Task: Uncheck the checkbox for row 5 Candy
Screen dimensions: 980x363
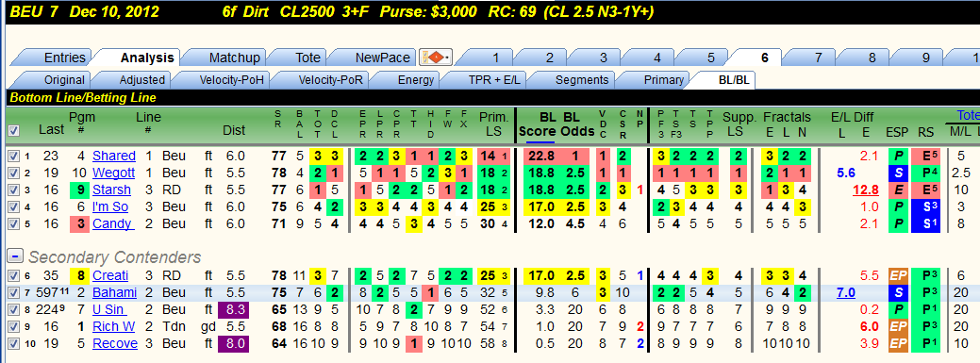Action: pyautogui.click(x=13, y=223)
